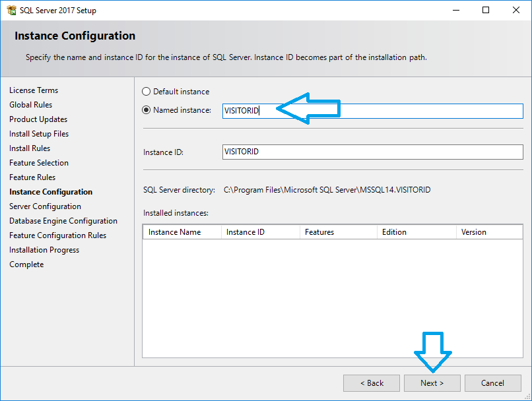The width and height of the screenshot is (532, 401).
Task: Click the Edition column header
Action: pos(415,232)
